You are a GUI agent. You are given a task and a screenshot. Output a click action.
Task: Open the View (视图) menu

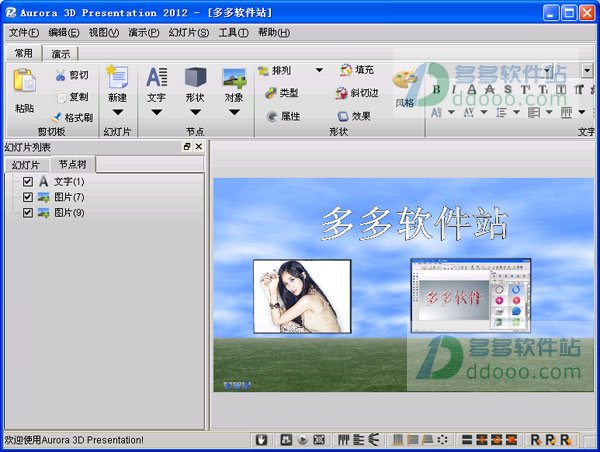point(104,33)
